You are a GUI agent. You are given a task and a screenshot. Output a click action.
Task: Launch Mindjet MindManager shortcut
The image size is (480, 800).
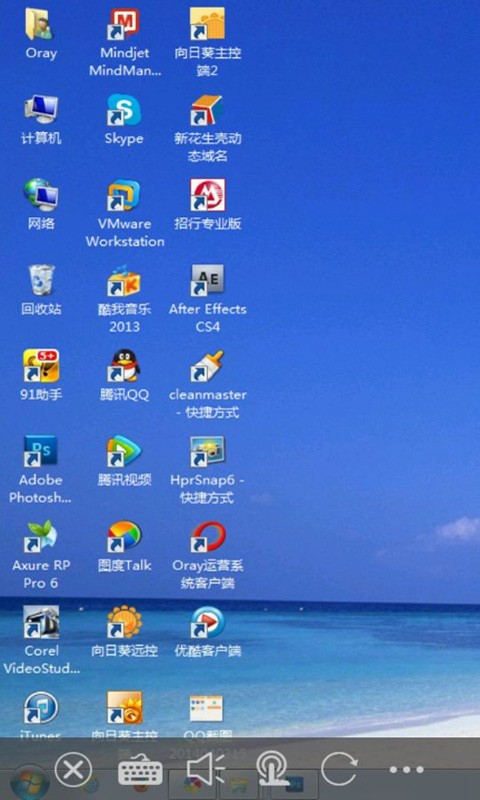[x=124, y=23]
